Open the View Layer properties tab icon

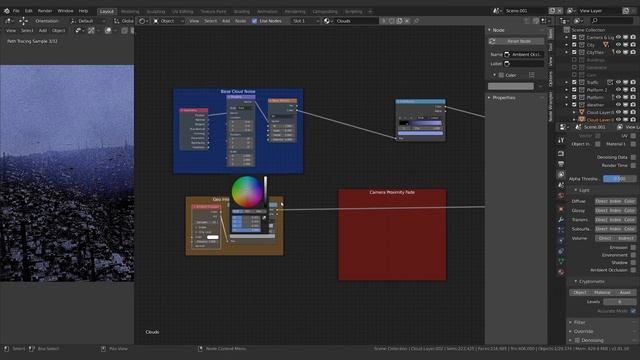click(561, 174)
